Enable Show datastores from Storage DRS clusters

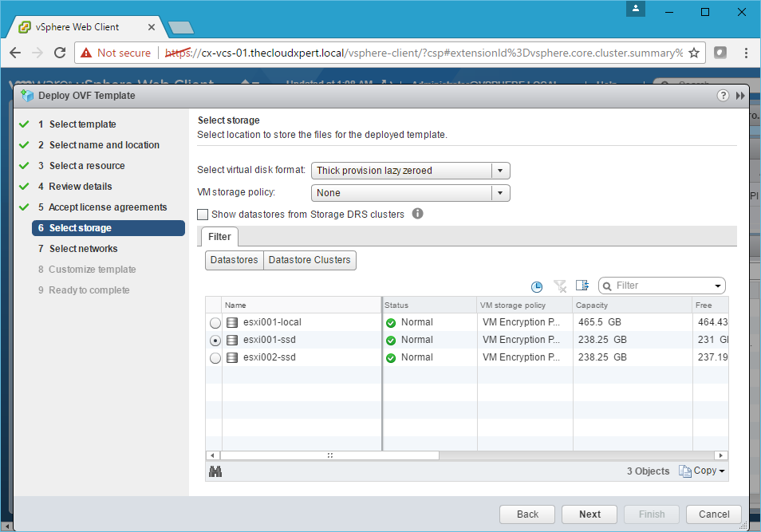(203, 215)
